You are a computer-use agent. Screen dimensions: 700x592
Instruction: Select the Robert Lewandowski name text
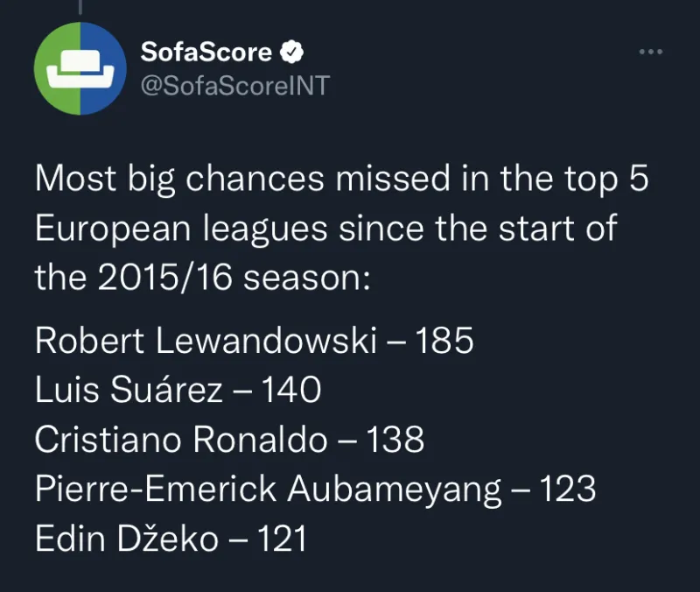206,341
